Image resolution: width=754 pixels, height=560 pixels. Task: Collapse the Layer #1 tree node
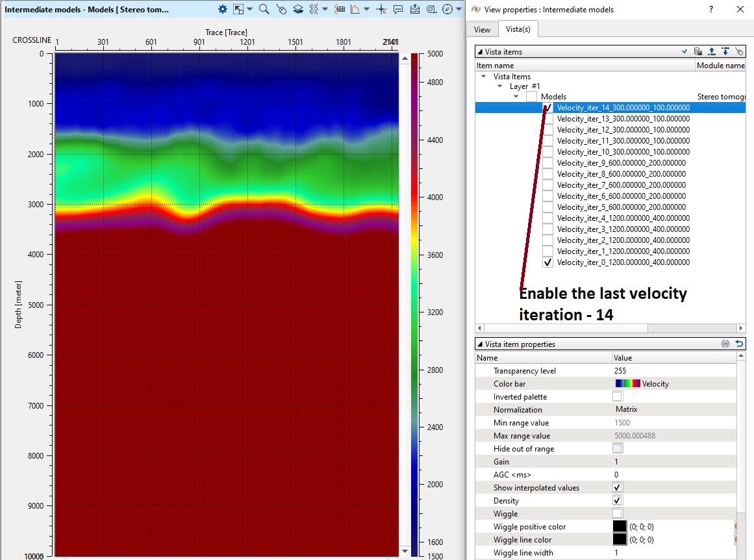(x=500, y=86)
